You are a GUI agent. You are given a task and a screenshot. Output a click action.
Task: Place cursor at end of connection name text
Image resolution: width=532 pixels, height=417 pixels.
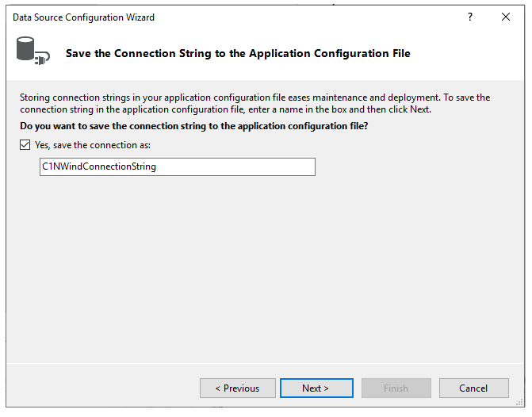click(157, 166)
